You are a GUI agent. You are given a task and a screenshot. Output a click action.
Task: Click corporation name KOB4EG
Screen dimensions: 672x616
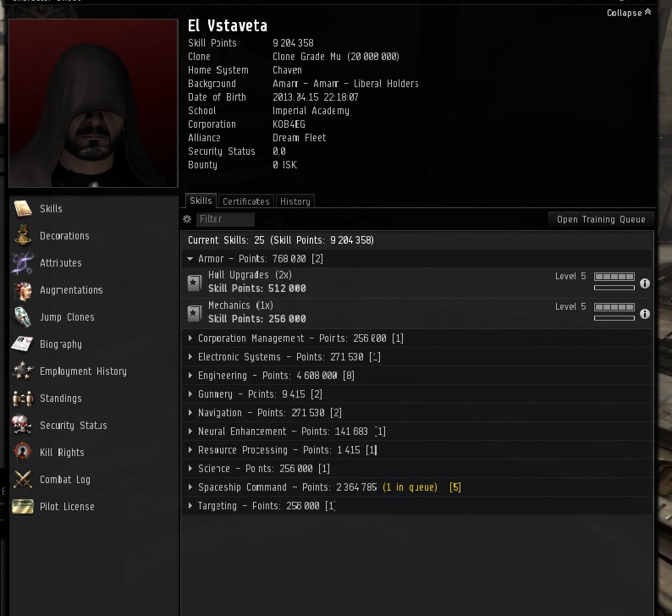point(289,124)
